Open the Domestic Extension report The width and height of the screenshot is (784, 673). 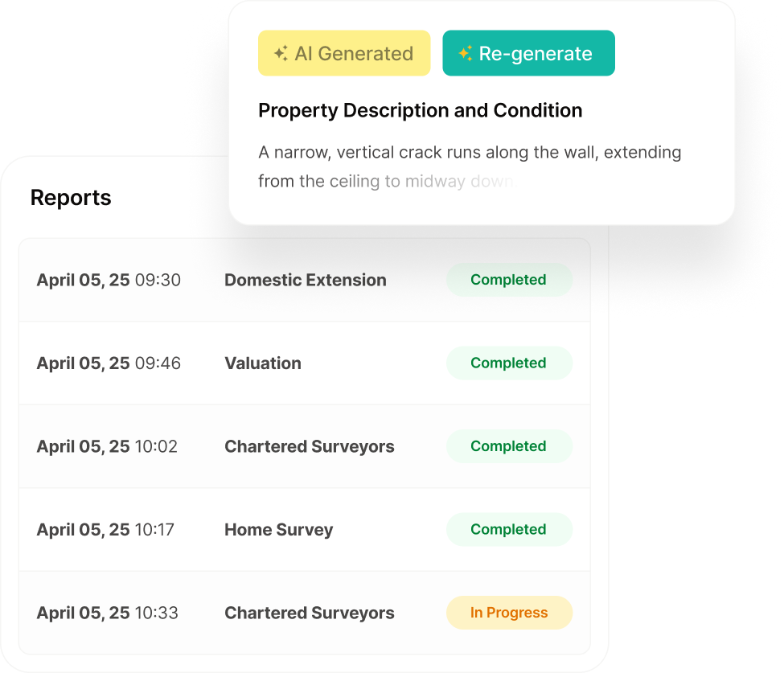(305, 280)
